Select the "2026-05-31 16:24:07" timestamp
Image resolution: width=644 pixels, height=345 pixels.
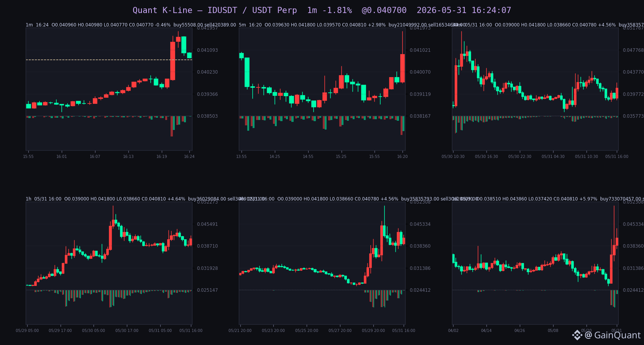coord(464,10)
